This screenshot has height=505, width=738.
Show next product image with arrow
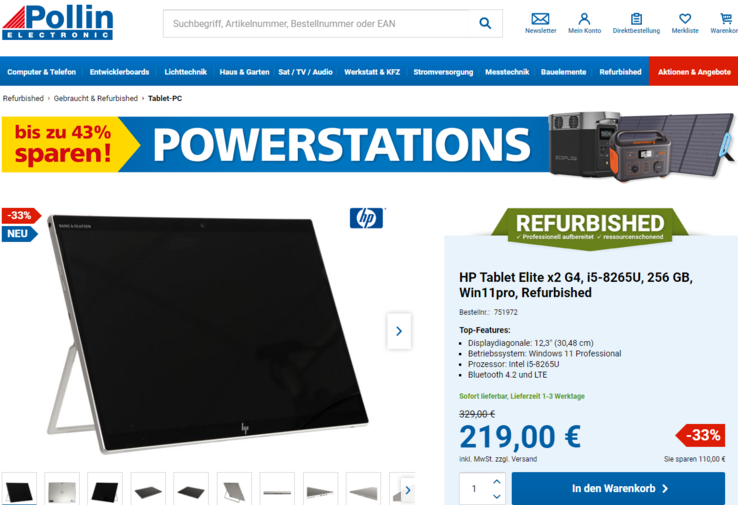[x=399, y=331]
